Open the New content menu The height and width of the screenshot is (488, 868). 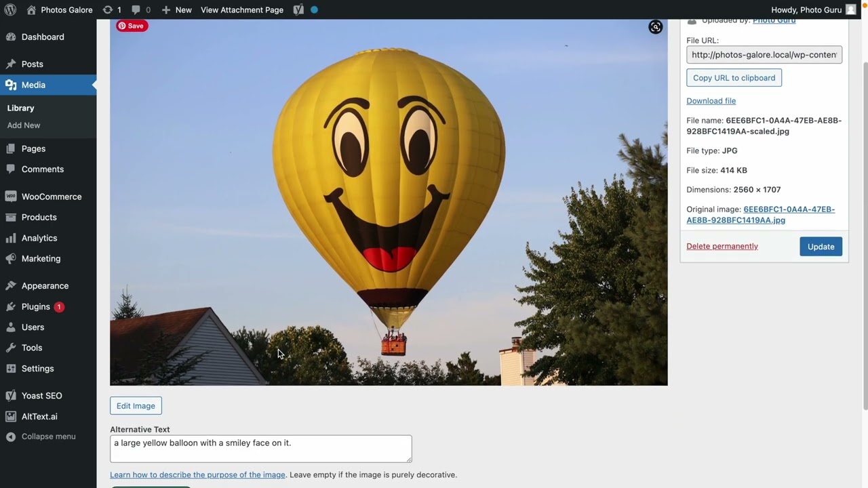coord(183,9)
